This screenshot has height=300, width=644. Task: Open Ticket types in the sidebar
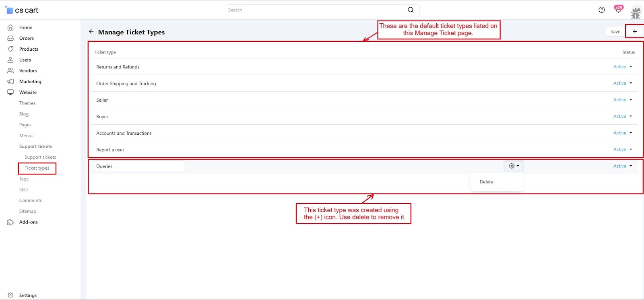coord(37,168)
